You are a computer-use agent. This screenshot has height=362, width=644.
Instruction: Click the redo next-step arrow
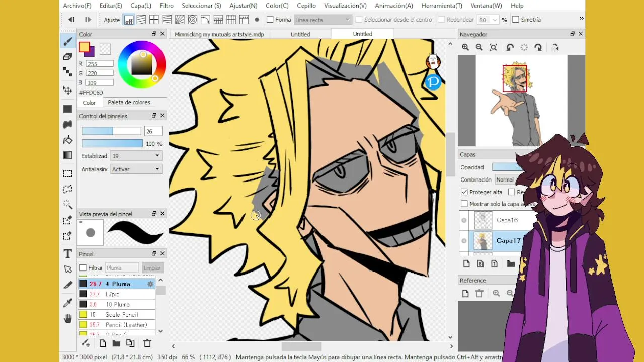coord(88,20)
